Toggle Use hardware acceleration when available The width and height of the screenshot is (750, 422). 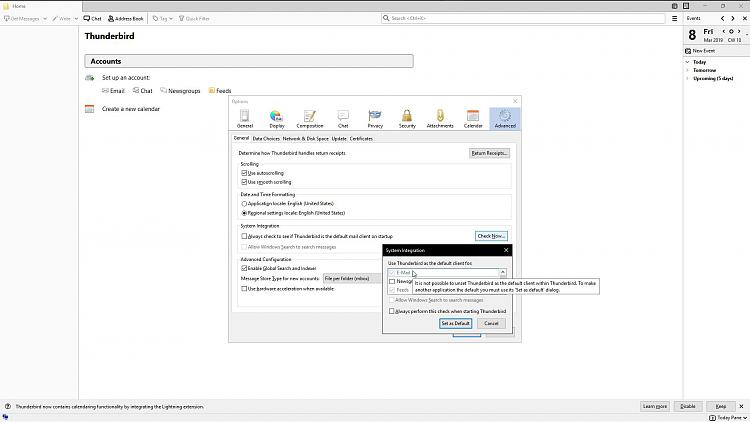[244, 289]
